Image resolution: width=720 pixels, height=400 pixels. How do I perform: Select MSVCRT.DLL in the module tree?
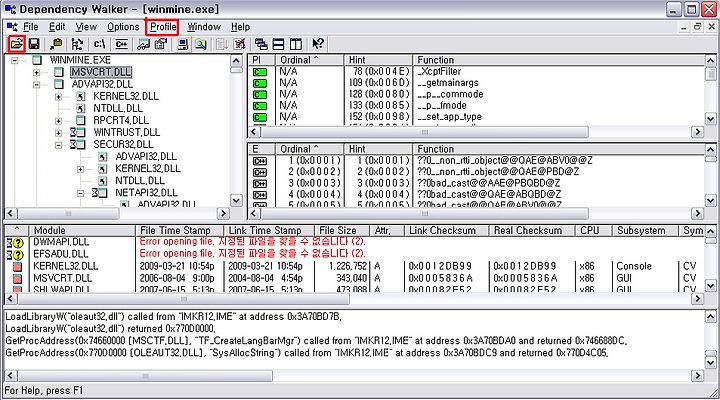click(101, 72)
